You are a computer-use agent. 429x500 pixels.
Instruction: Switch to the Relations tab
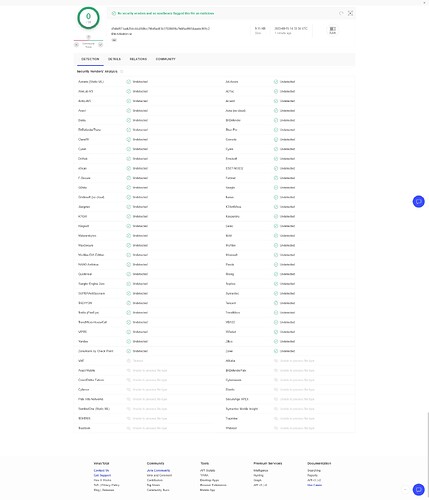138,59
